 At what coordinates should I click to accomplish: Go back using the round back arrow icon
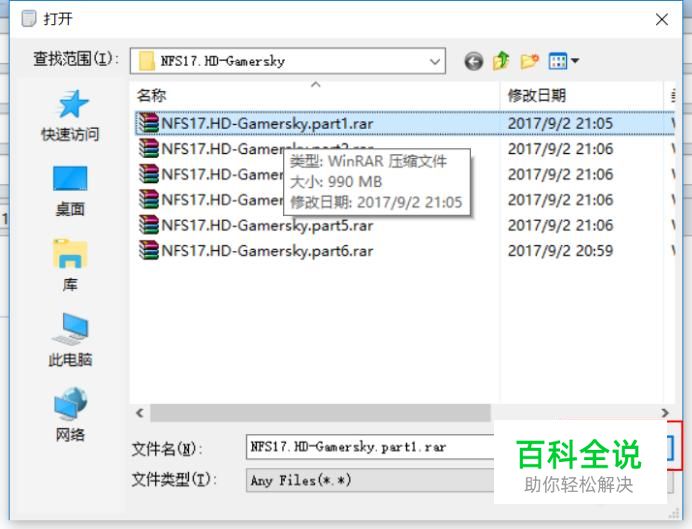[474, 61]
